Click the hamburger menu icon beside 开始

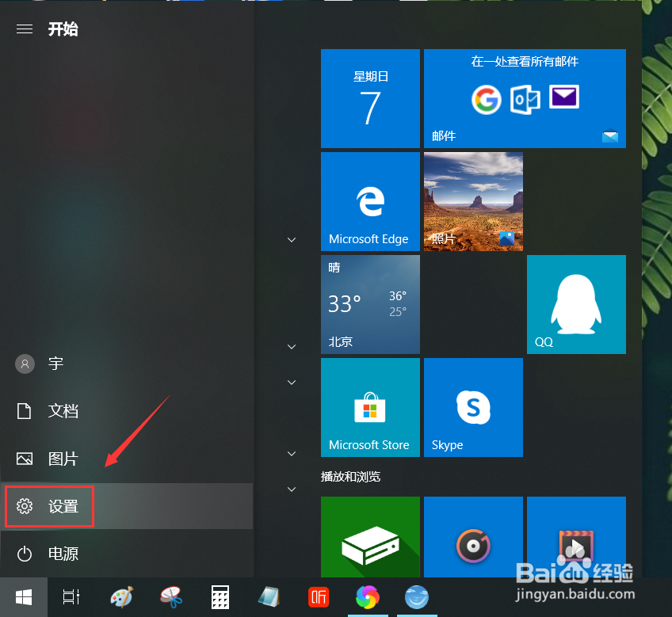(x=25, y=29)
